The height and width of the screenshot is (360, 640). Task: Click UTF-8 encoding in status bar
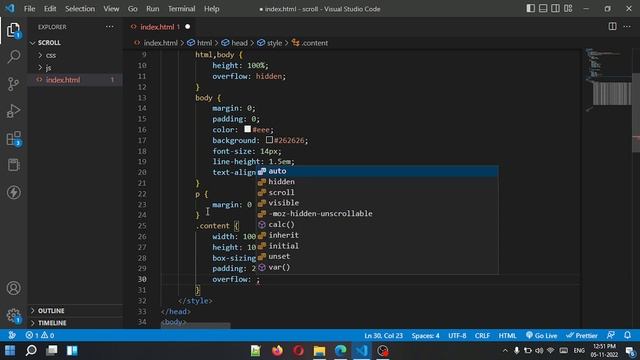point(457,336)
